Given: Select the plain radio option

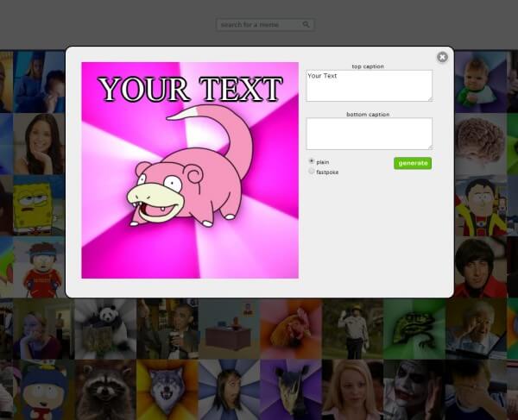Looking at the screenshot, I should 311,161.
